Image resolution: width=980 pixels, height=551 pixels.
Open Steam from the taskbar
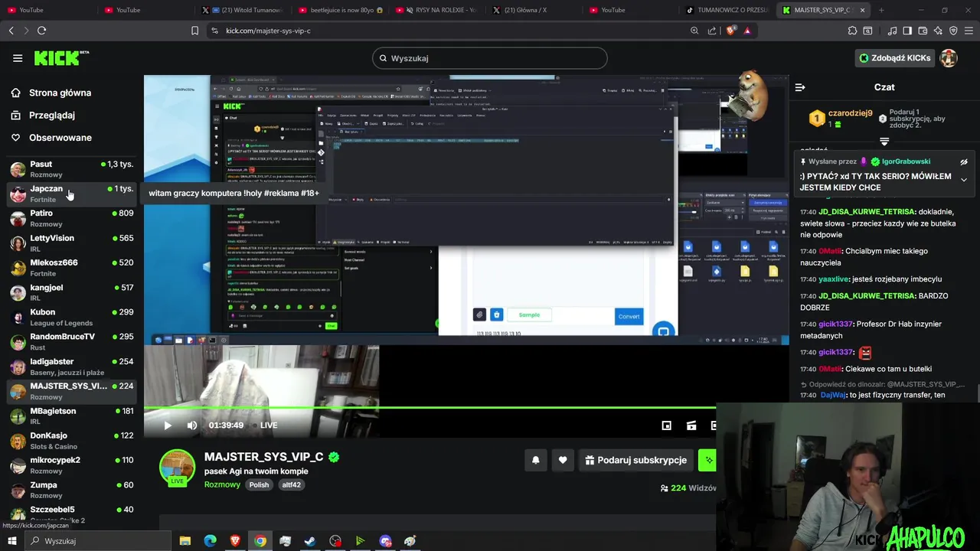point(310,541)
